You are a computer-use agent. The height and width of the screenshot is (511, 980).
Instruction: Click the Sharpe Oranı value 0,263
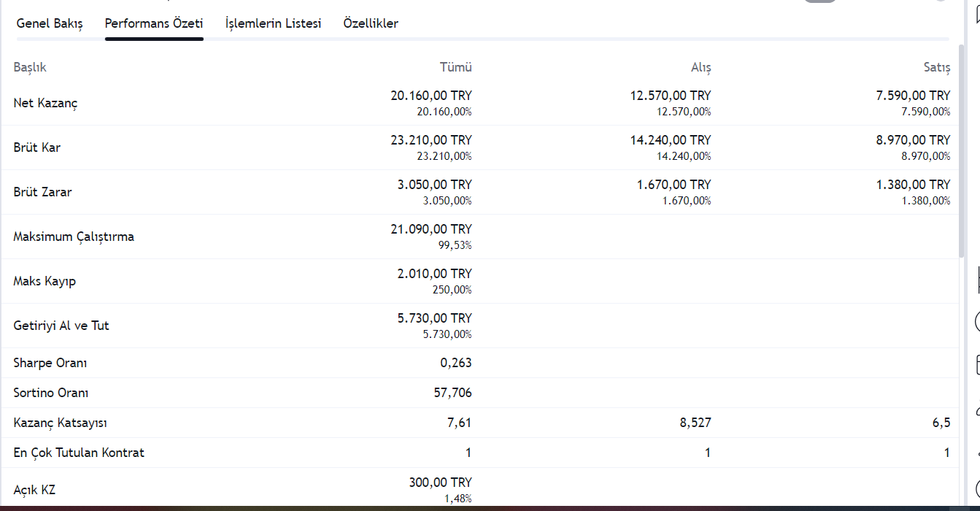pyautogui.click(x=456, y=363)
